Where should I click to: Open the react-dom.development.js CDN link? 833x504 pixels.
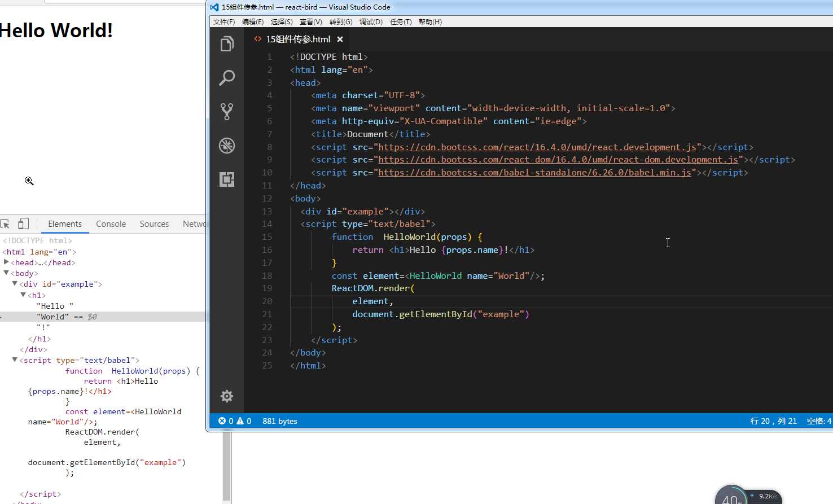coord(558,160)
